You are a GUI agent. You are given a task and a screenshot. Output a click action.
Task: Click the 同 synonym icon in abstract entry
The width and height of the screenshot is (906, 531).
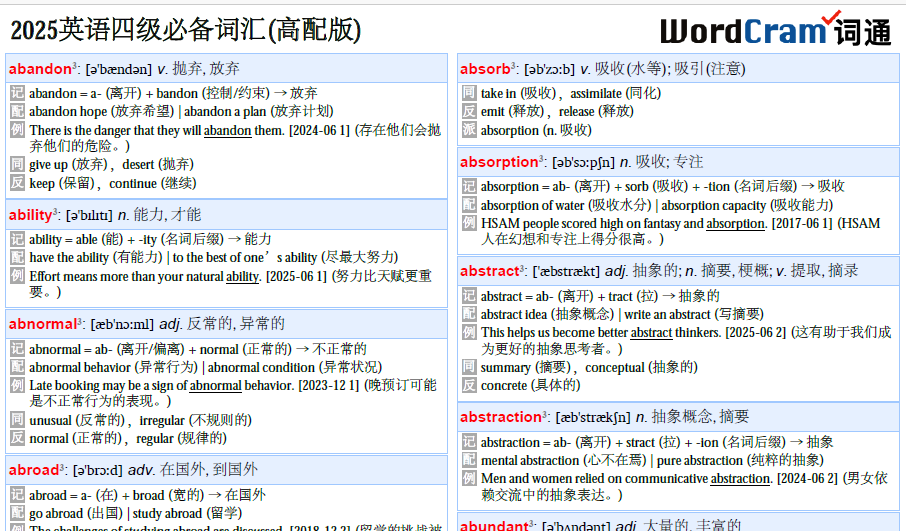click(x=469, y=367)
